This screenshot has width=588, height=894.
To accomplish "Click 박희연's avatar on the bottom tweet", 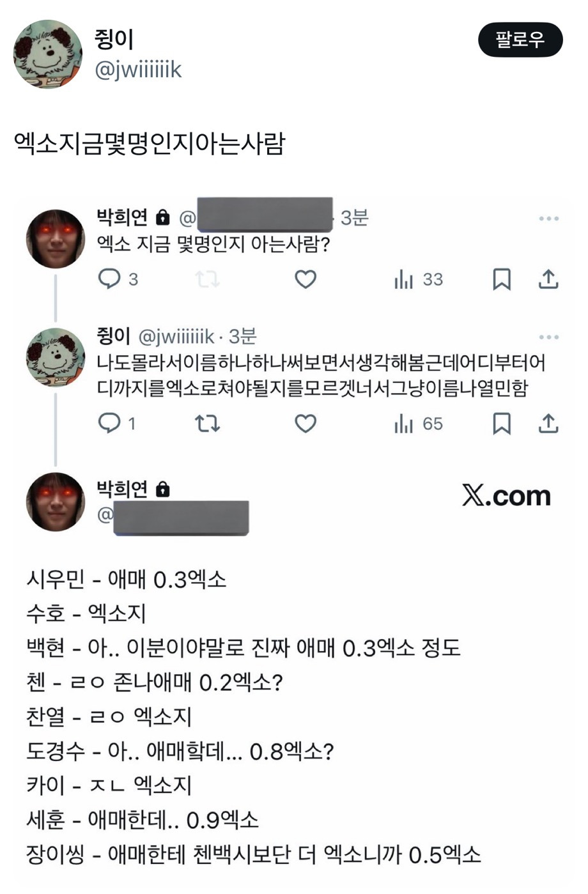I will pos(55,502).
